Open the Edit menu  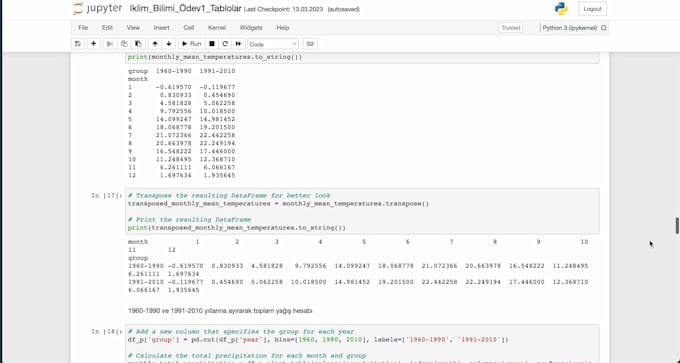click(107, 28)
